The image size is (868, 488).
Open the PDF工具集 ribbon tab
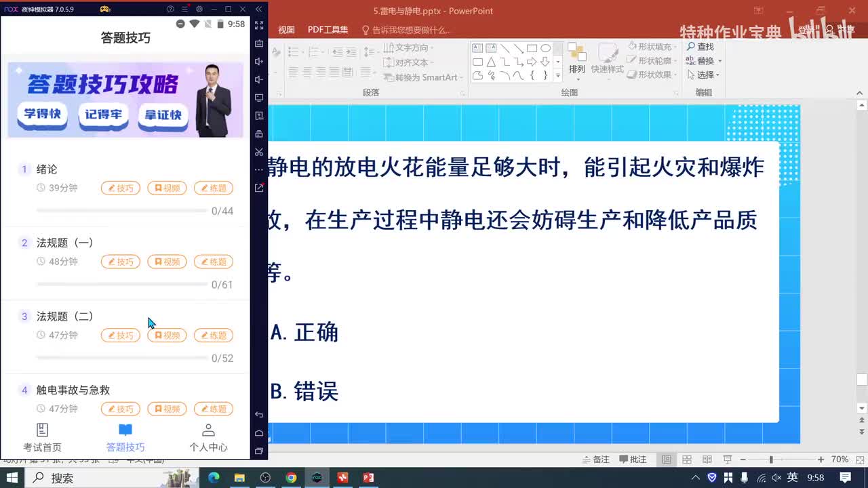(x=328, y=30)
